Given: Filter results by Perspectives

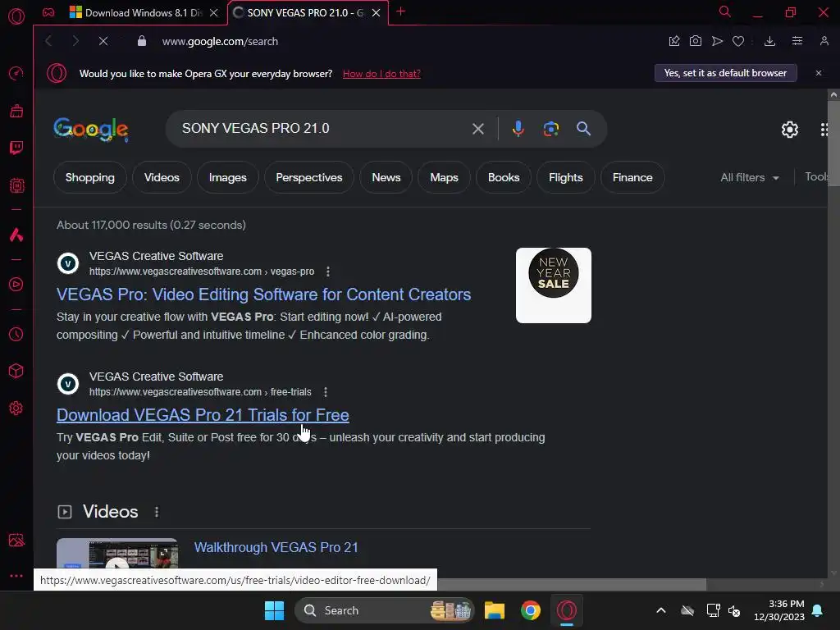Looking at the screenshot, I should point(309,177).
